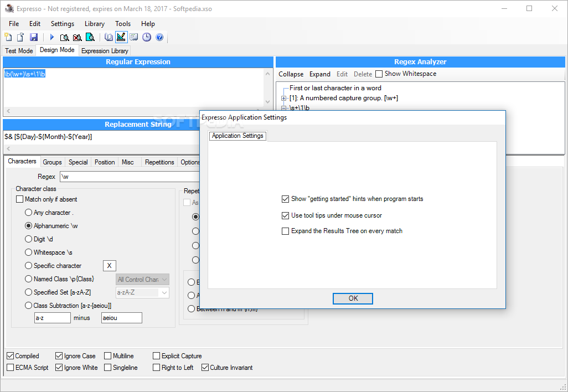This screenshot has width=568, height=392.
Task: Select First or last character tree item
Action: click(x=335, y=88)
